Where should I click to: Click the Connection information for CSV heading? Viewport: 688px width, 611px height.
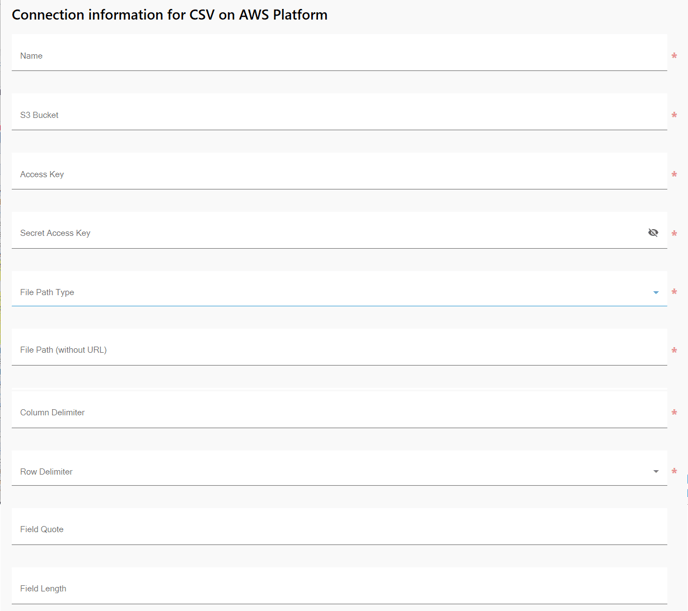click(169, 15)
